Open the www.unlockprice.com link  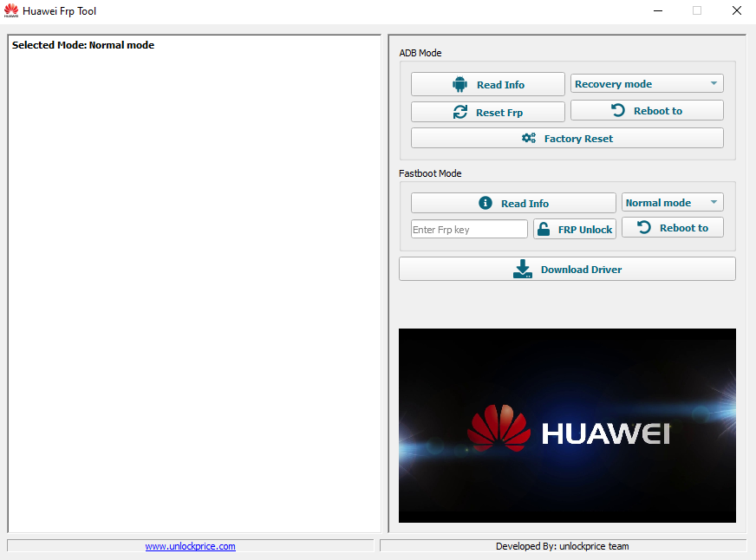190,546
